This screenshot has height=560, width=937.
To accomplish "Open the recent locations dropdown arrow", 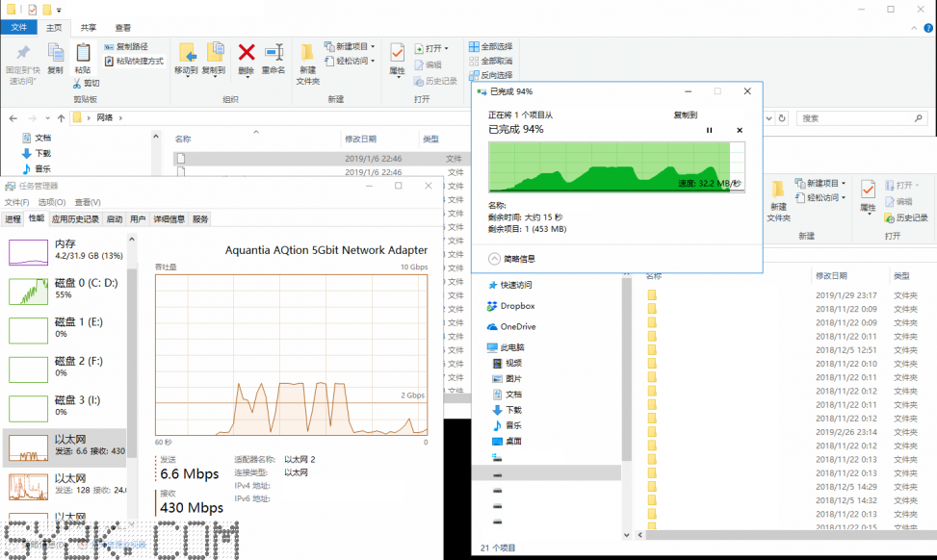I will [48, 118].
